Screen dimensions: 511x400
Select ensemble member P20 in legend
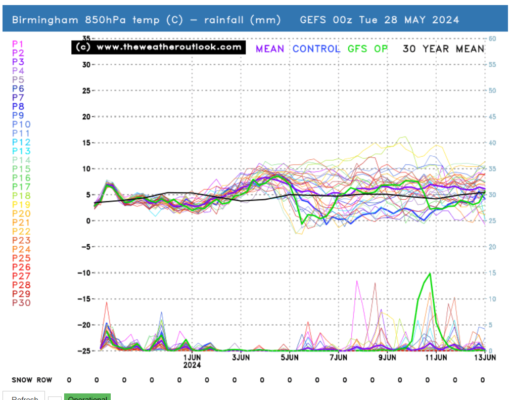(21, 214)
